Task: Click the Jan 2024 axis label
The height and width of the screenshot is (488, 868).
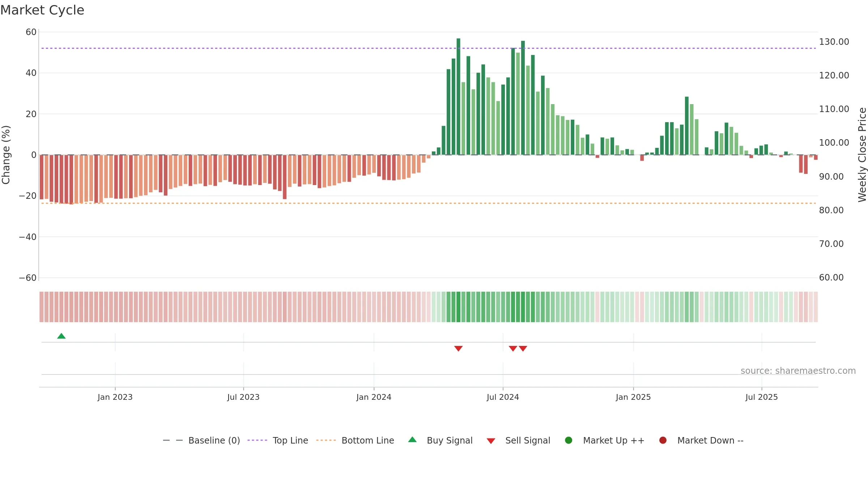Action: 374,397
